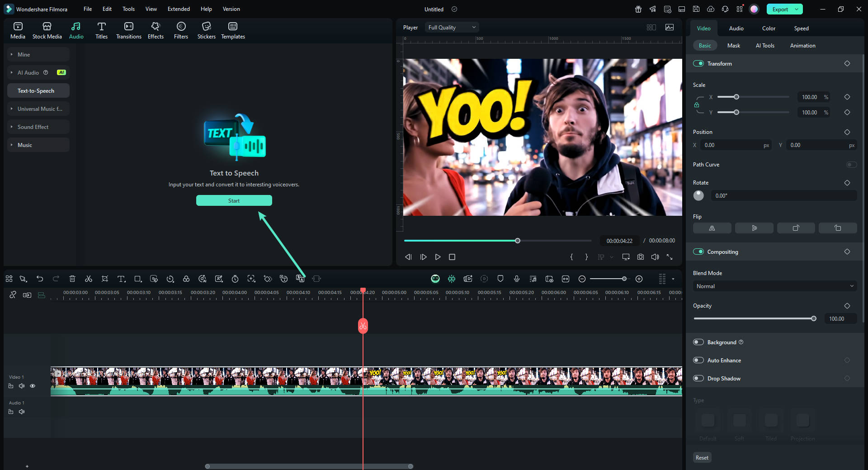Enable Drop Shadow switch
The image size is (868, 470).
698,378
